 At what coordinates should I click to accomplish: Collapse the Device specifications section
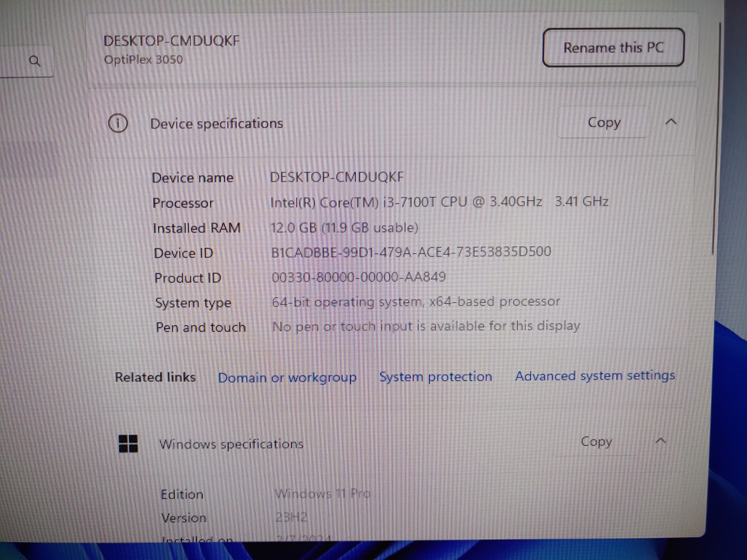pos(671,122)
